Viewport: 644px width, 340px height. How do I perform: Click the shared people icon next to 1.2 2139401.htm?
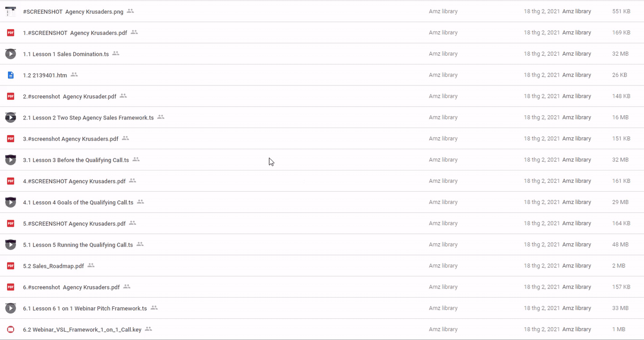[74, 75]
